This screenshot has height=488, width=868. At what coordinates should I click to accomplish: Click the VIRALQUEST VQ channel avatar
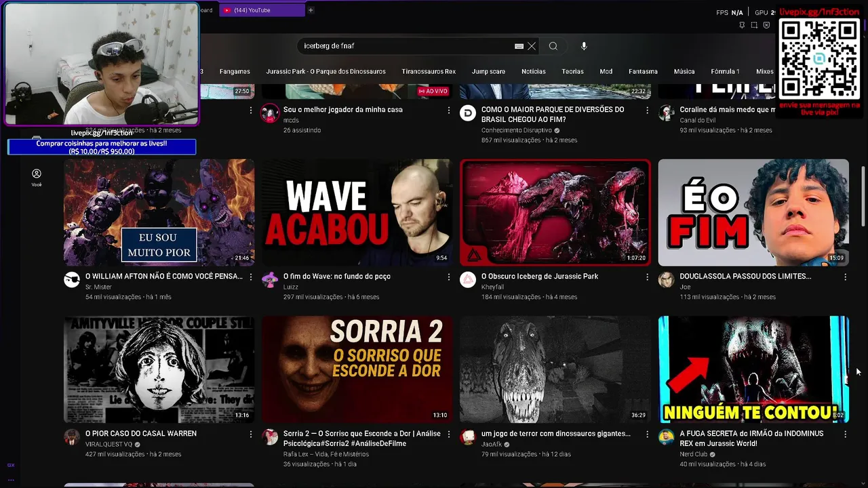pyautogui.click(x=72, y=437)
